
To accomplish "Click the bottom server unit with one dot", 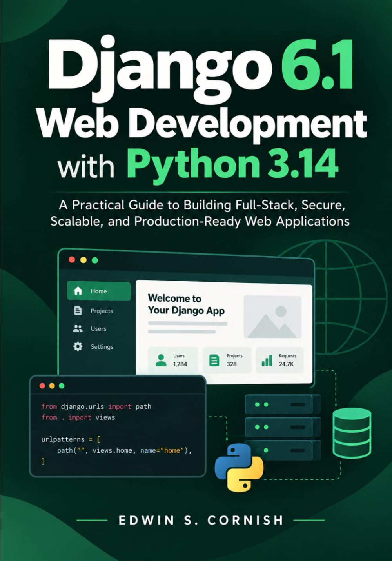I will point(283,450).
